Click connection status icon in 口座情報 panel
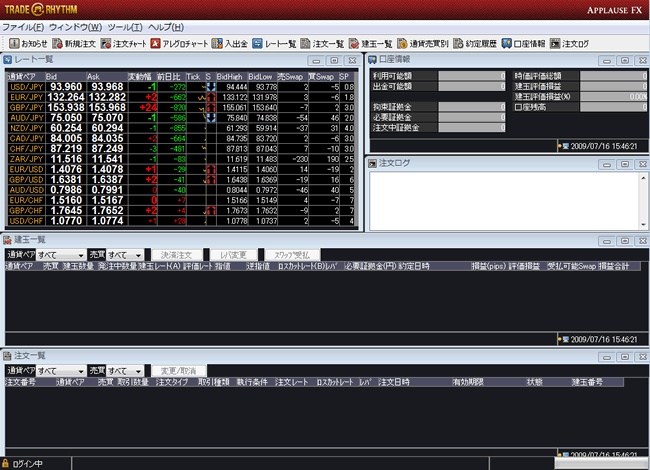The image size is (650, 470). tap(563, 146)
